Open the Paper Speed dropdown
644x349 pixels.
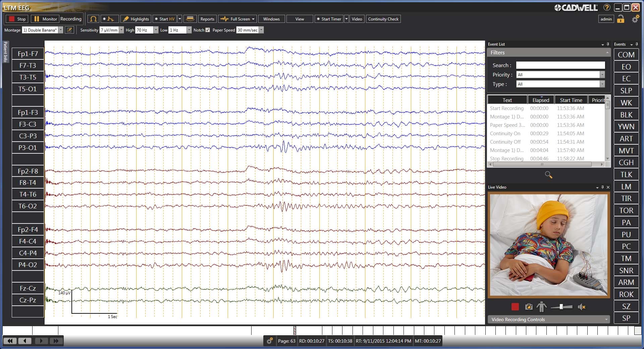click(261, 30)
